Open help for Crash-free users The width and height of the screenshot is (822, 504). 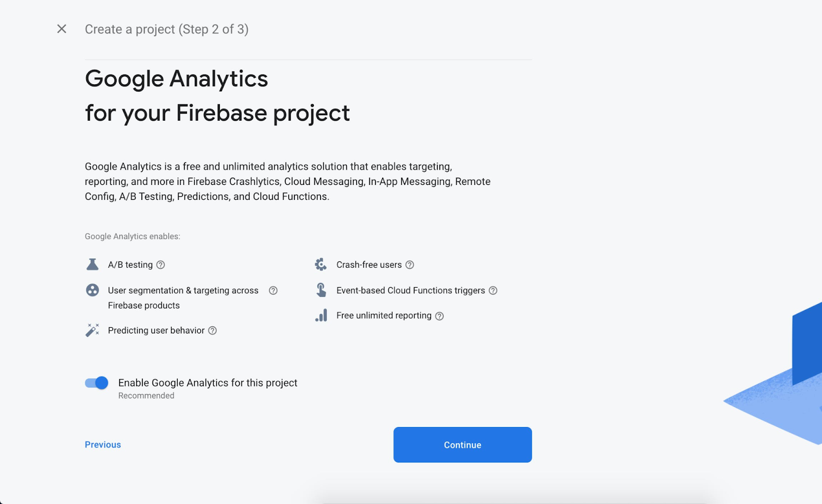tap(410, 265)
